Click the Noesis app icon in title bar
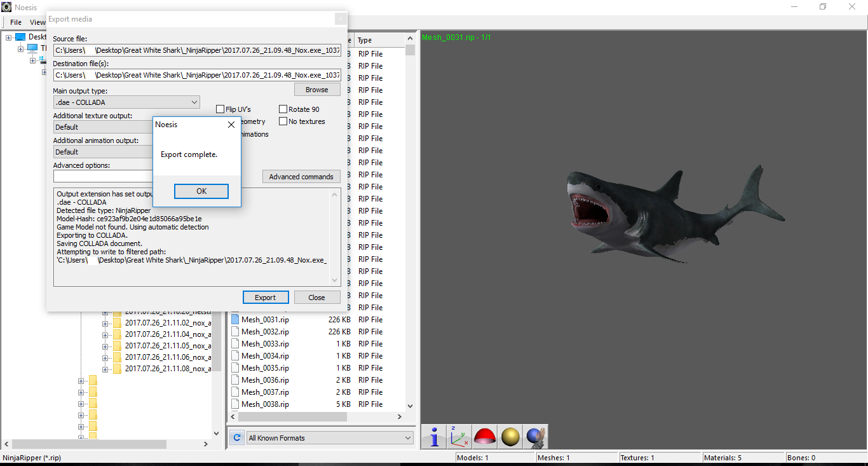This screenshot has height=466, width=868. coord(6,7)
